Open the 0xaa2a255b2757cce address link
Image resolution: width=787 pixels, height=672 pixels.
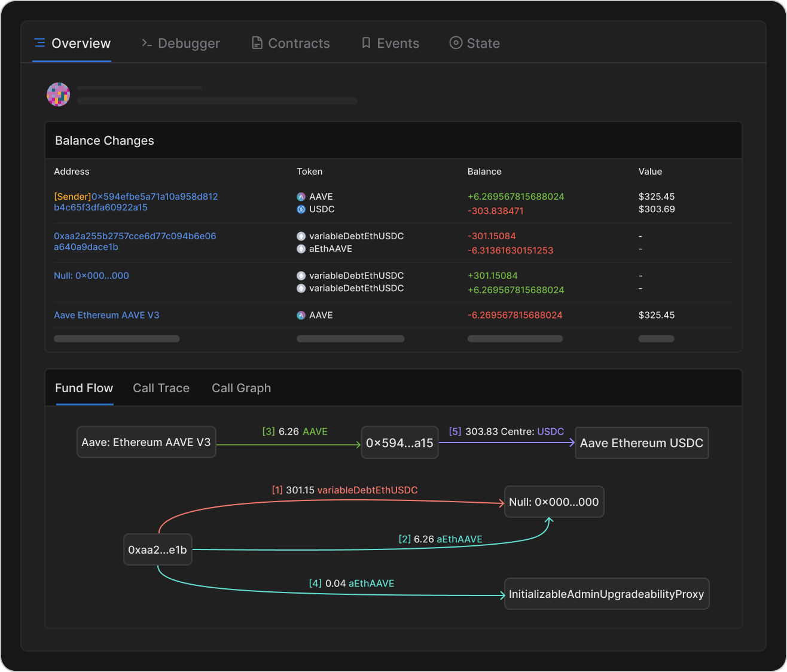click(x=135, y=242)
